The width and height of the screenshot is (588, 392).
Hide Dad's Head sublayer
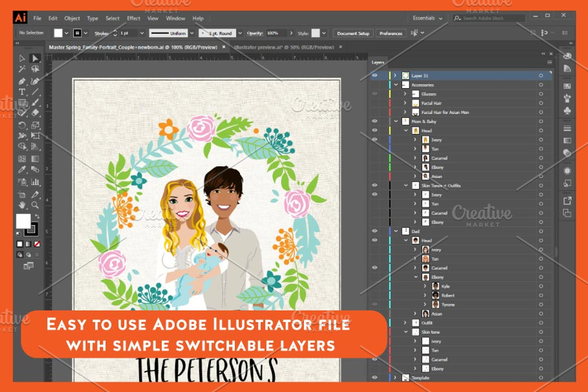point(375,240)
